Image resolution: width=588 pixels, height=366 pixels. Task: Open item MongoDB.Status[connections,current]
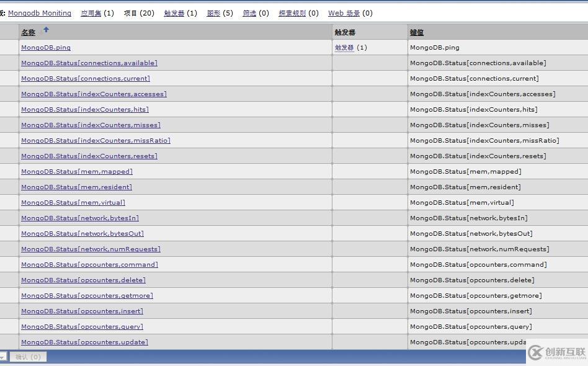point(86,78)
